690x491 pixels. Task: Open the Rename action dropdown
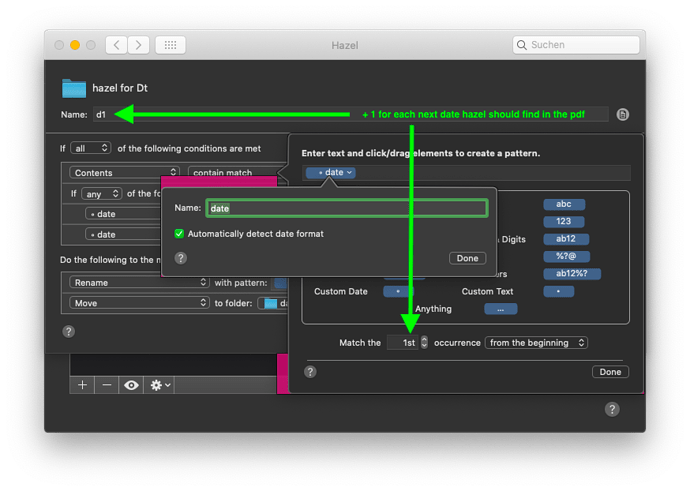point(137,283)
